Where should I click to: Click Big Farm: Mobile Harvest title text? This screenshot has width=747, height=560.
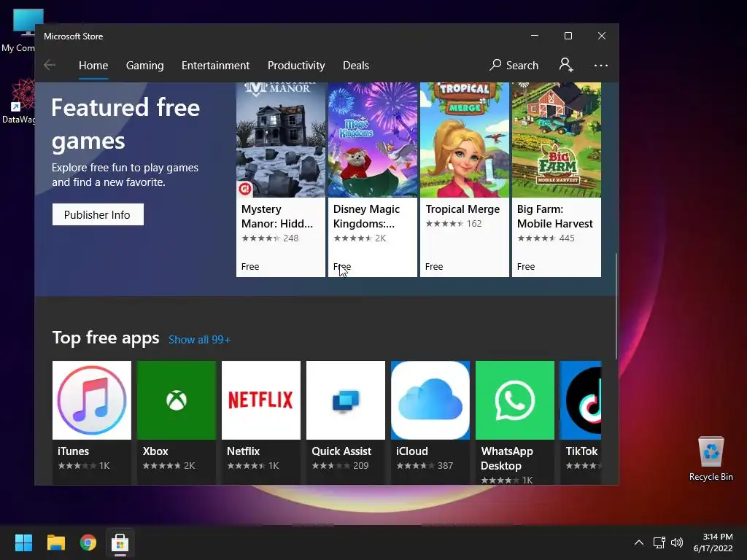pyautogui.click(x=555, y=216)
